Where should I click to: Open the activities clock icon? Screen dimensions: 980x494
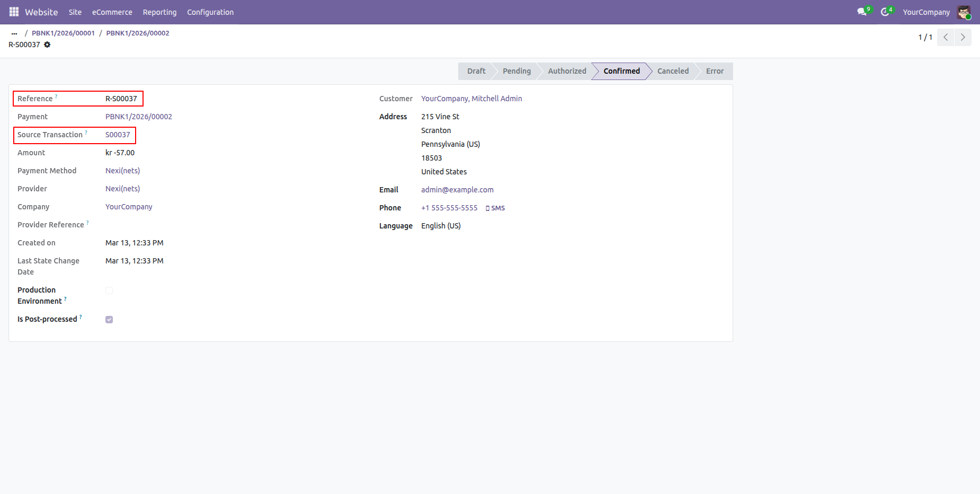coord(886,12)
